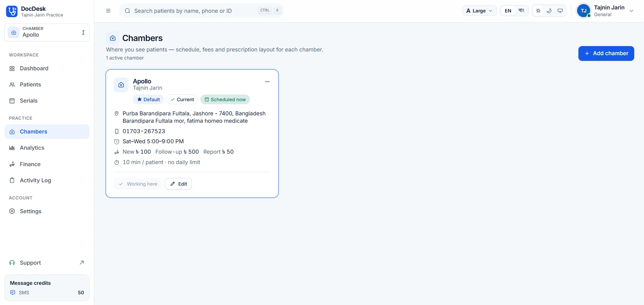The width and height of the screenshot is (644, 305).
Task: Click the Support external arrow icon
Action: [x=82, y=263]
